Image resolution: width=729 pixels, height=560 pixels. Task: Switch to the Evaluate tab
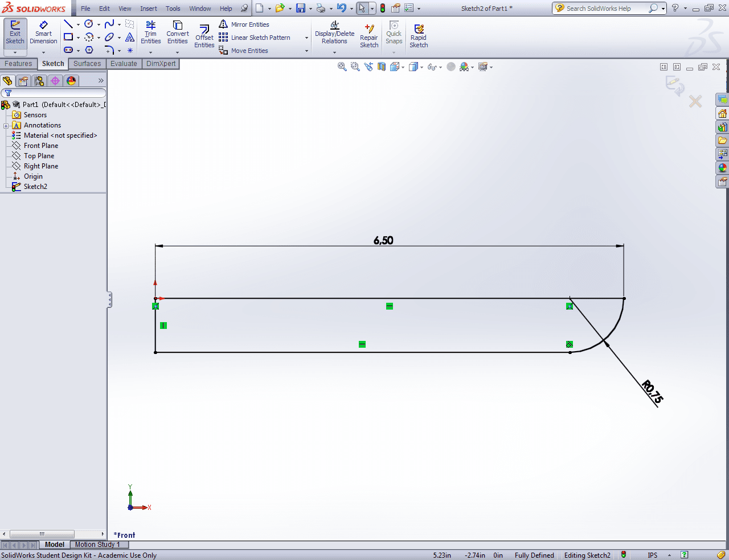pos(124,64)
